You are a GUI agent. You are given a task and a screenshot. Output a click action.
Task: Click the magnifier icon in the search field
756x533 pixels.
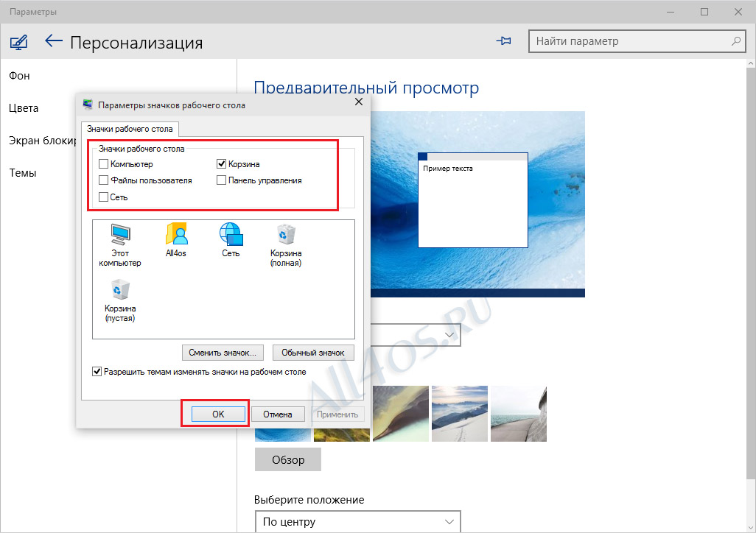click(x=736, y=41)
